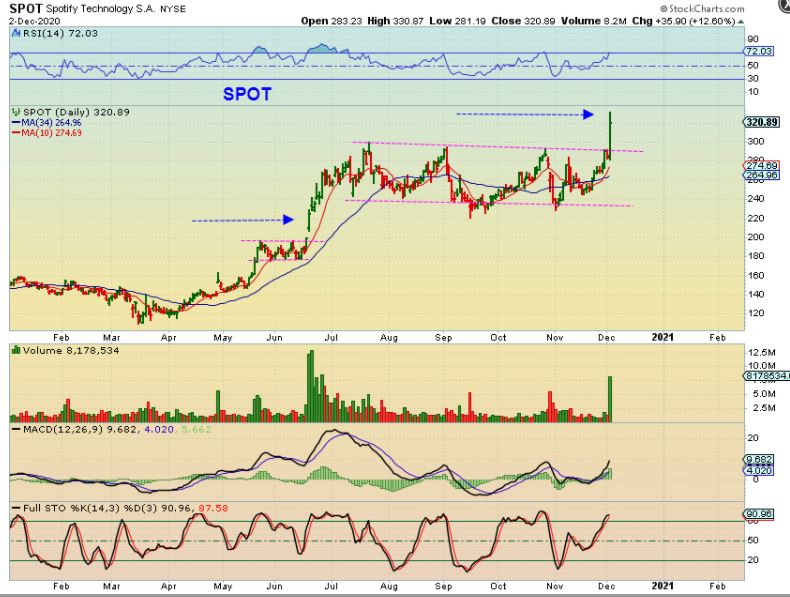This screenshot has height=597, width=790.
Task: Click the line icon beside RSI(14)
Action: click(16, 34)
